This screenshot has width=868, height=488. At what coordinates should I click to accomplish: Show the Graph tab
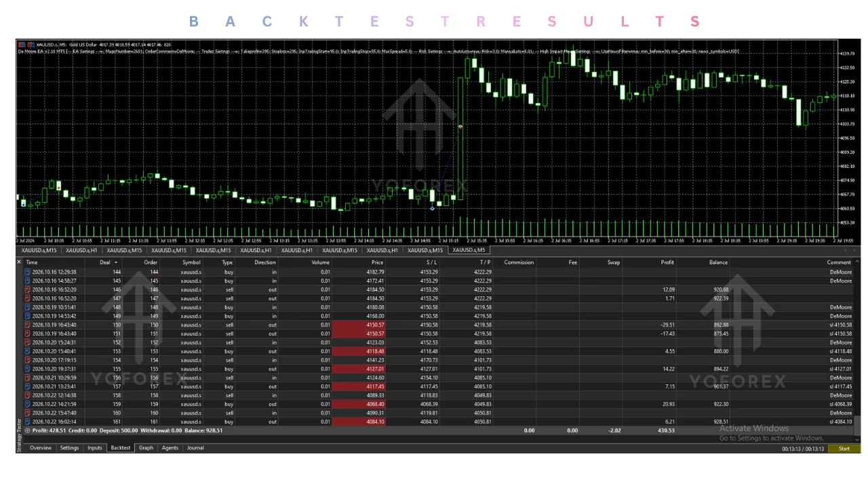(x=146, y=448)
